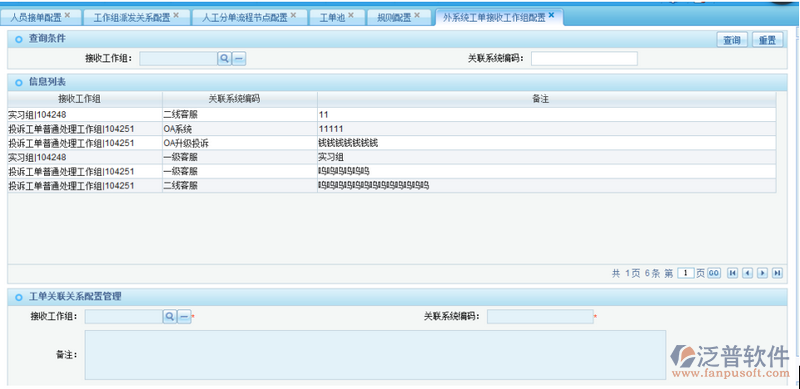Switch to the 规则配置 tab
The width and height of the screenshot is (800, 389).
click(394, 18)
